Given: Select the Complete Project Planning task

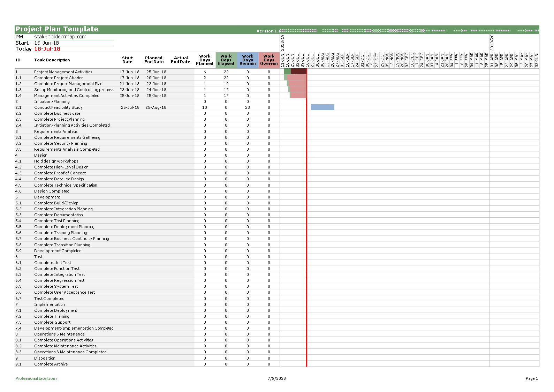Looking at the screenshot, I should (59, 119).
